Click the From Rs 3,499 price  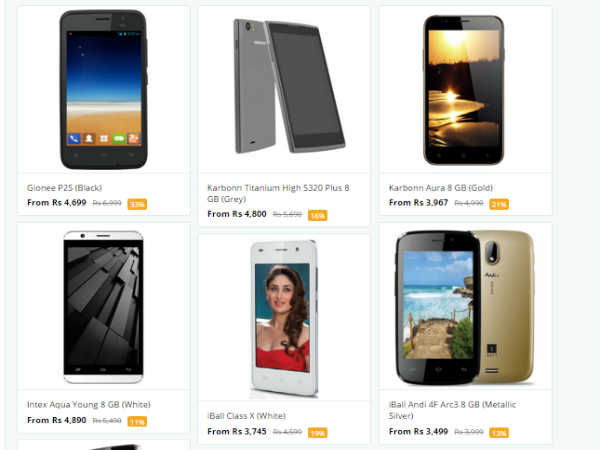click(x=418, y=432)
